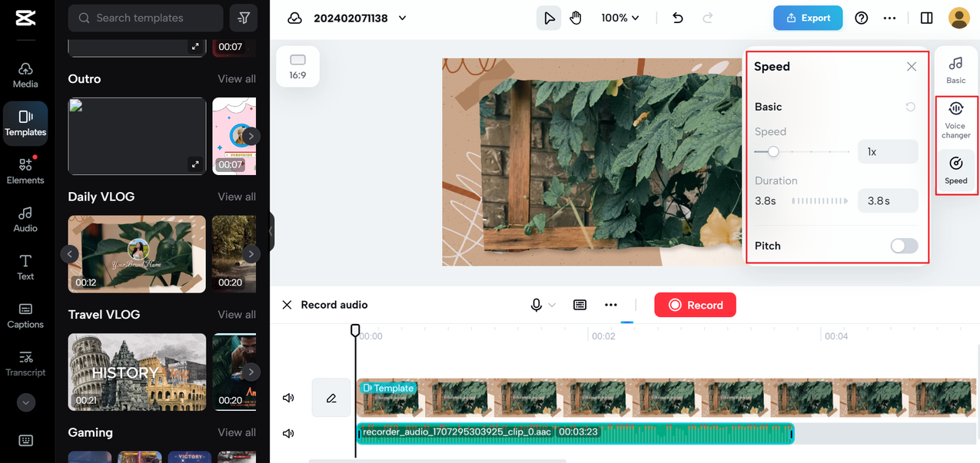Click the timeline playhead marker
The width and height of the screenshot is (980, 463).
pyautogui.click(x=355, y=330)
